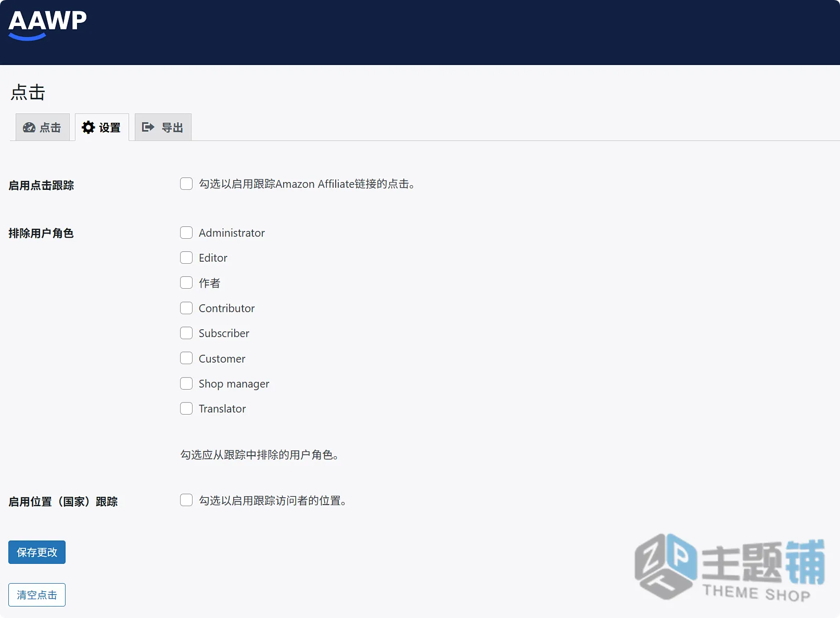The width and height of the screenshot is (840, 618).
Task: Check the Contributor role checkbox
Action: pos(186,308)
